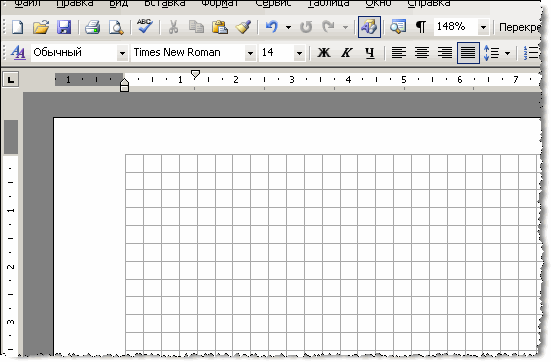Open the Сервис menu
551x362 pixels.
click(273, 3)
